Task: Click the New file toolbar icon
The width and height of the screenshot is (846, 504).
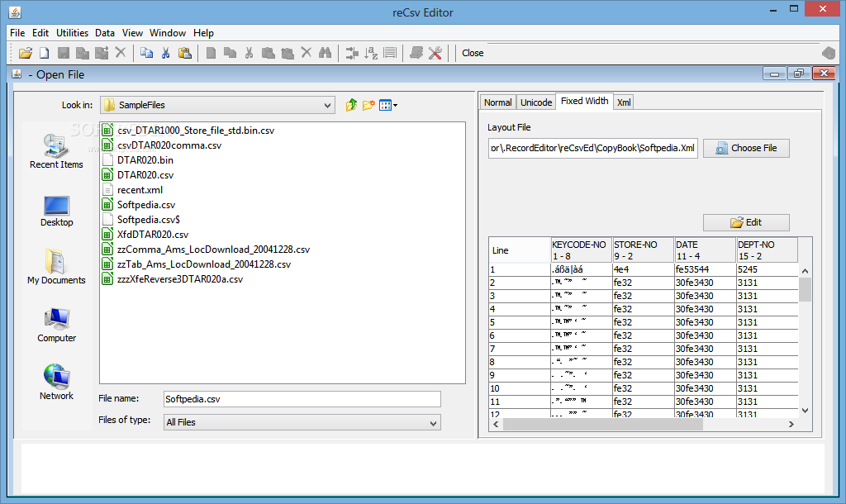Action: tap(45, 53)
